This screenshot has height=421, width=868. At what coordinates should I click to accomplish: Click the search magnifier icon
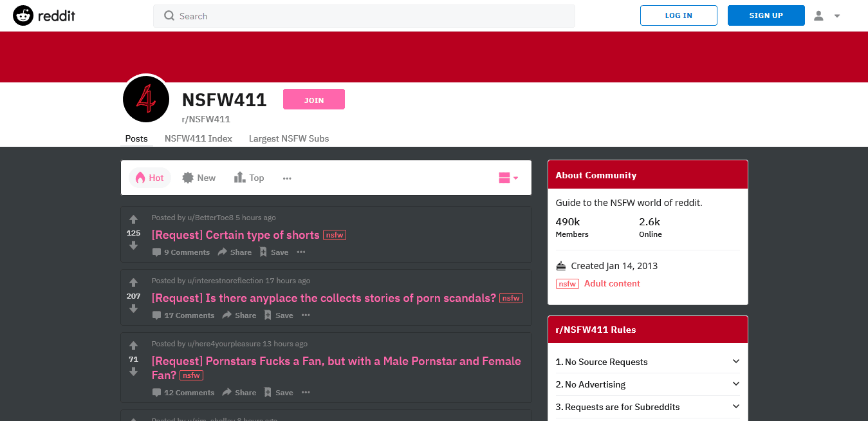[169, 16]
